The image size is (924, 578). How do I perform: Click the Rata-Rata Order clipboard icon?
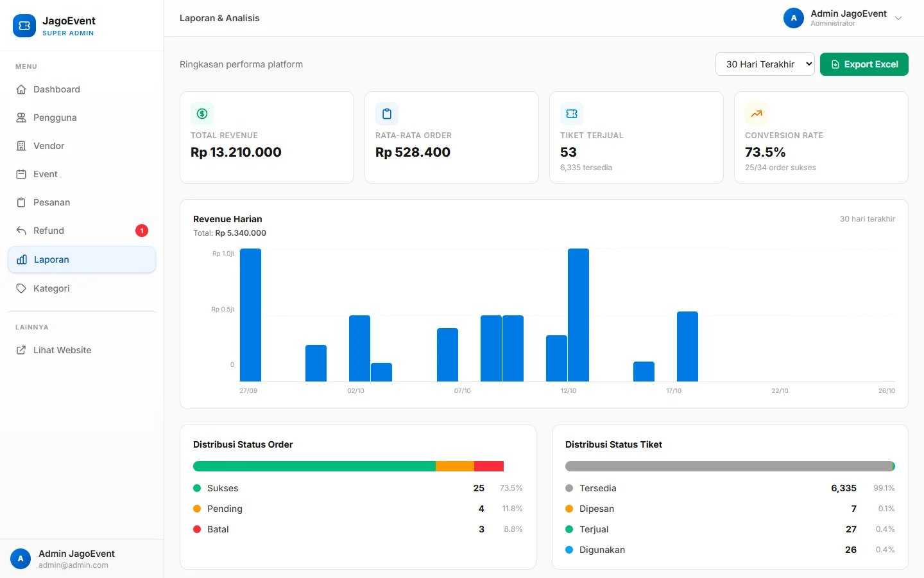pos(387,114)
